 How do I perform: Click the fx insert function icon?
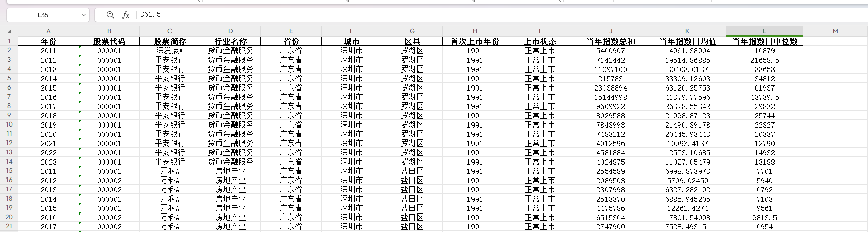[126, 15]
